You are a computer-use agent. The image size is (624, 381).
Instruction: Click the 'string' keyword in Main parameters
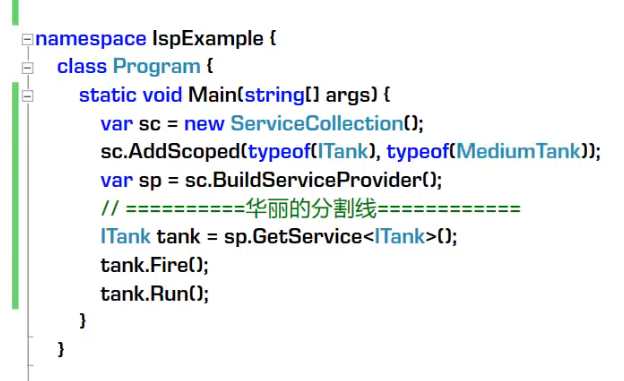(x=275, y=96)
